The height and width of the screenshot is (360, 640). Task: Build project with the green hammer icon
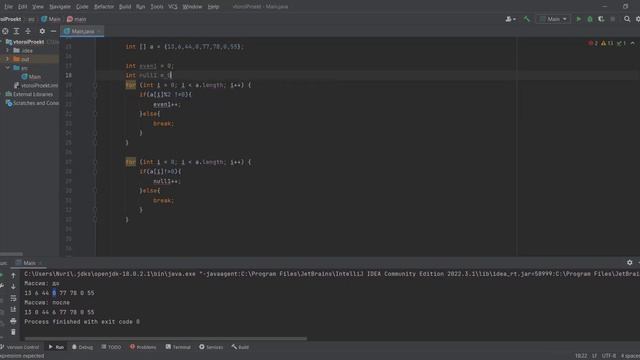[x=527, y=19]
